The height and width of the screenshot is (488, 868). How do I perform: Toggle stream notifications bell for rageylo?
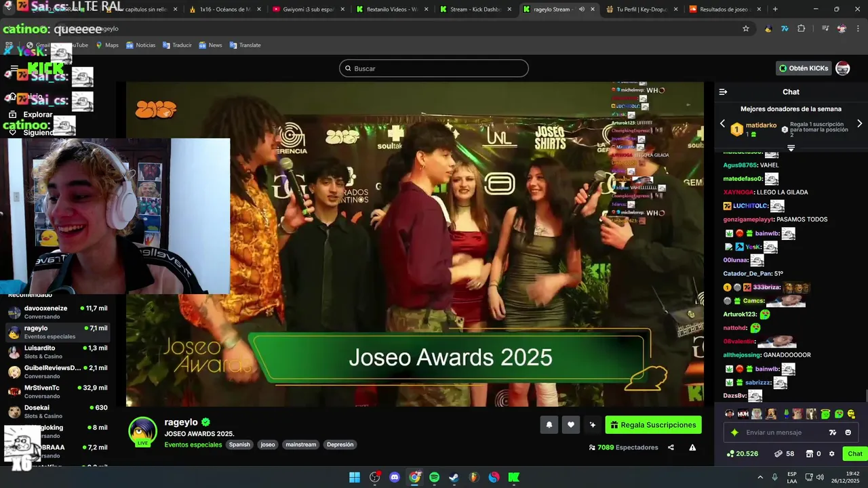point(549,425)
